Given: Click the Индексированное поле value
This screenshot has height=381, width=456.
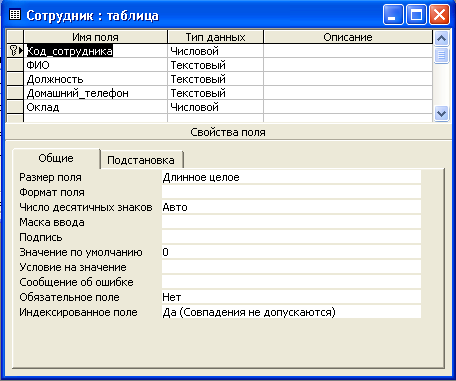Looking at the screenshot, I should coord(291,312).
